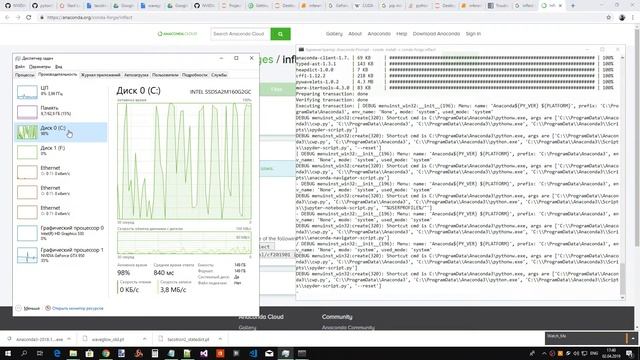Viewport: 640px width, 360px height.
Task: Open the Windows Start menu
Action: 8,353
